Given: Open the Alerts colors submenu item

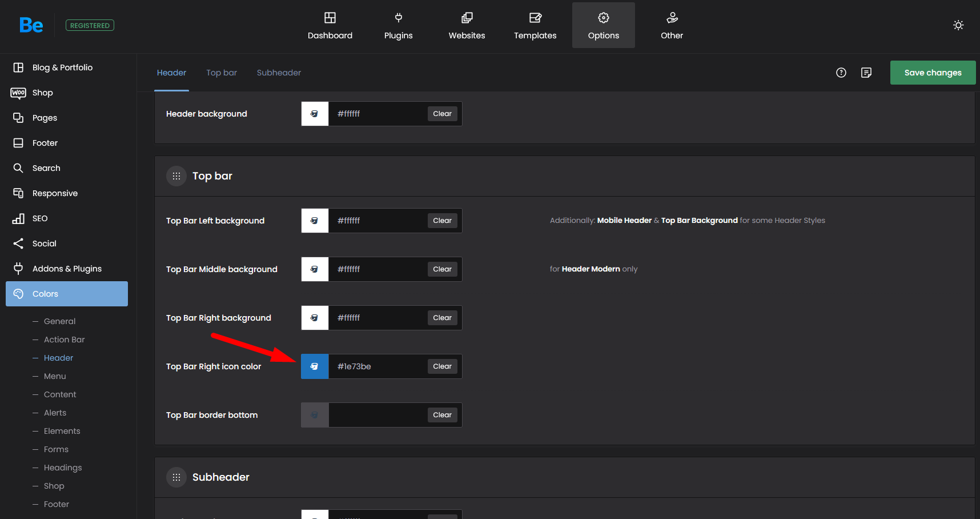Looking at the screenshot, I should coord(55,413).
